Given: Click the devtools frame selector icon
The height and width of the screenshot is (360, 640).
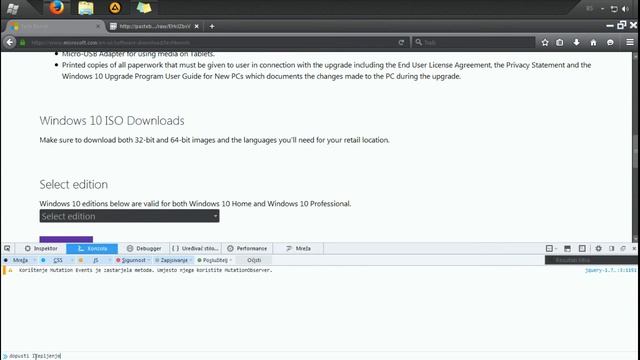Looking at the screenshot, I should (x=551, y=248).
